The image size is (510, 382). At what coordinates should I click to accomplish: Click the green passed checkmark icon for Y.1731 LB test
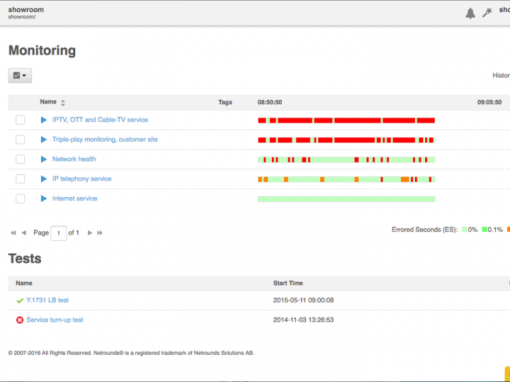20,300
